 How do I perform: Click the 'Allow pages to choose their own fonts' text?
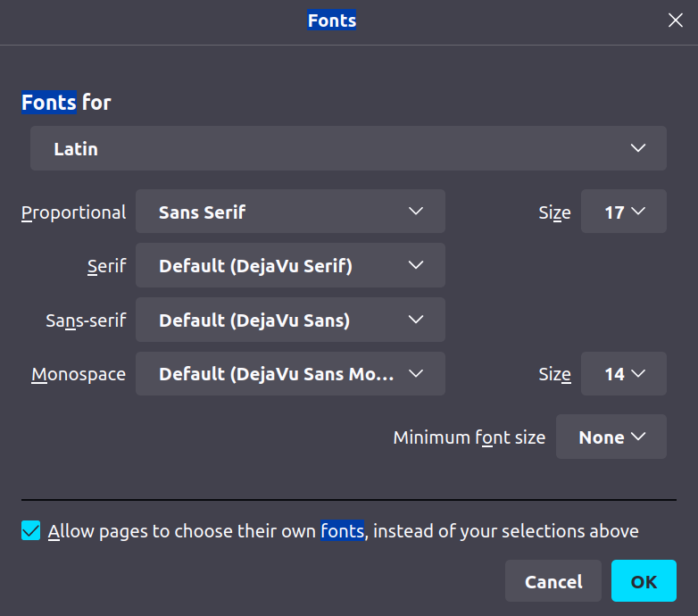(344, 531)
